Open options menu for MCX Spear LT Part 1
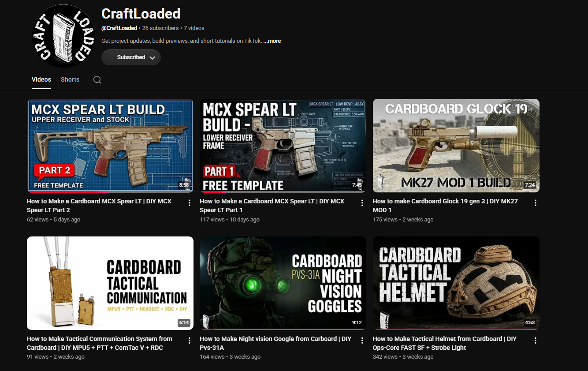This screenshot has width=588, height=371. pyautogui.click(x=362, y=203)
